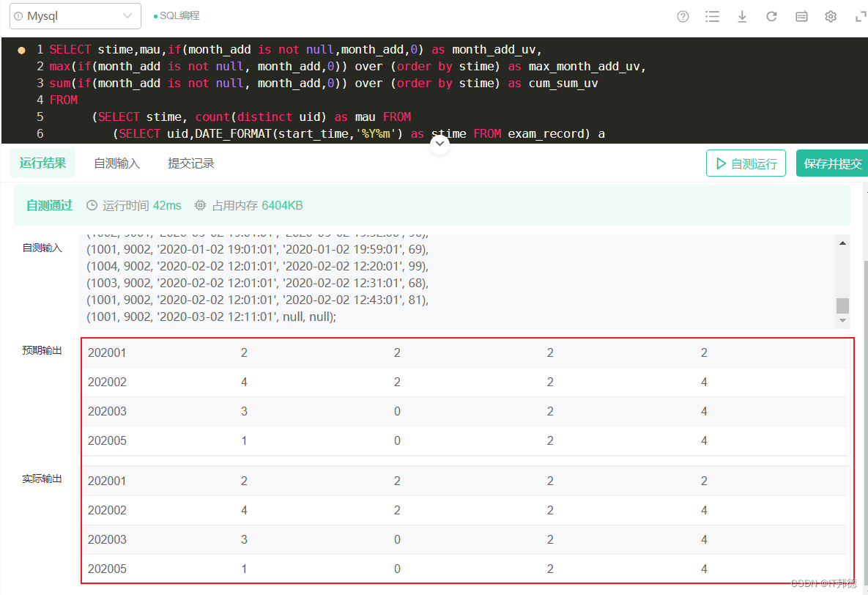This screenshot has width=868, height=595.
Task: Open the list outline icon in toolbar
Action: click(713, 17)
